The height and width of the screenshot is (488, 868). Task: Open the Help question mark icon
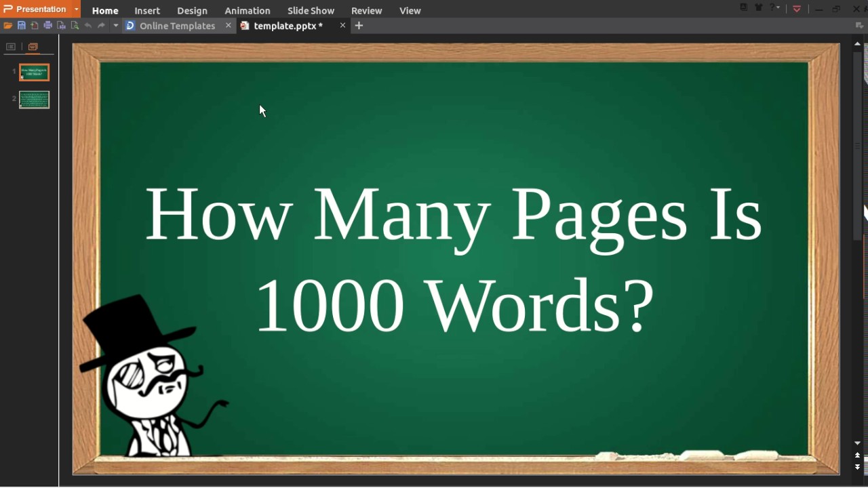(x=772, y=7)
